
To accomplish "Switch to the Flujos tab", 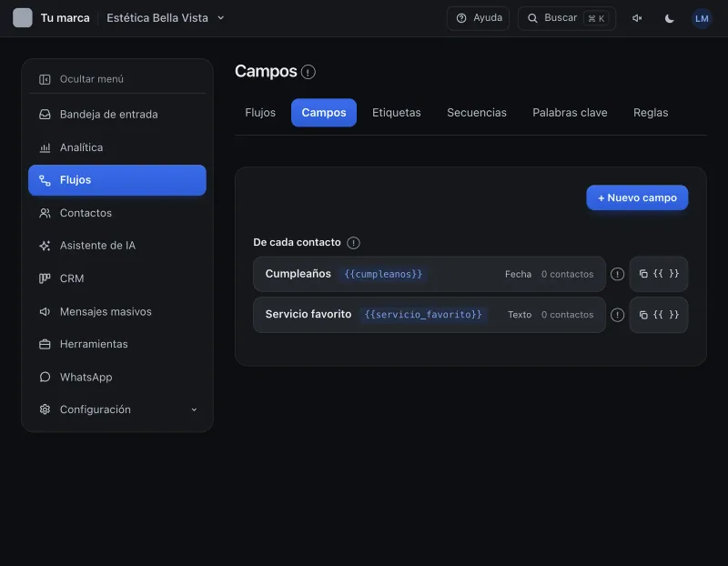I will [260, 112].
